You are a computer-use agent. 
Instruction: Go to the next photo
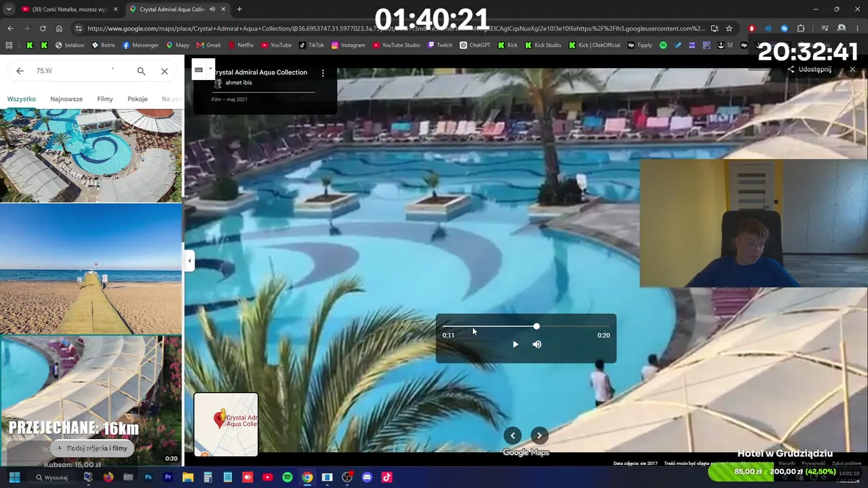[539, 436]
